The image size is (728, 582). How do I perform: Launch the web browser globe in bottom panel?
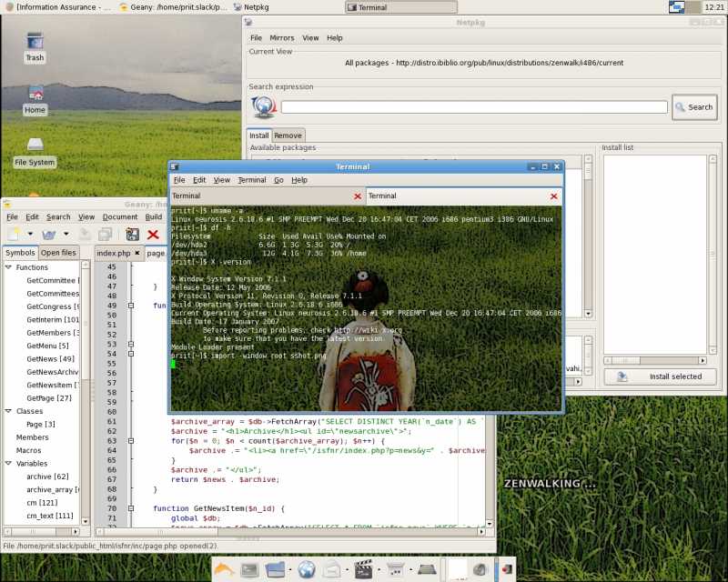[x=307, y=570]
